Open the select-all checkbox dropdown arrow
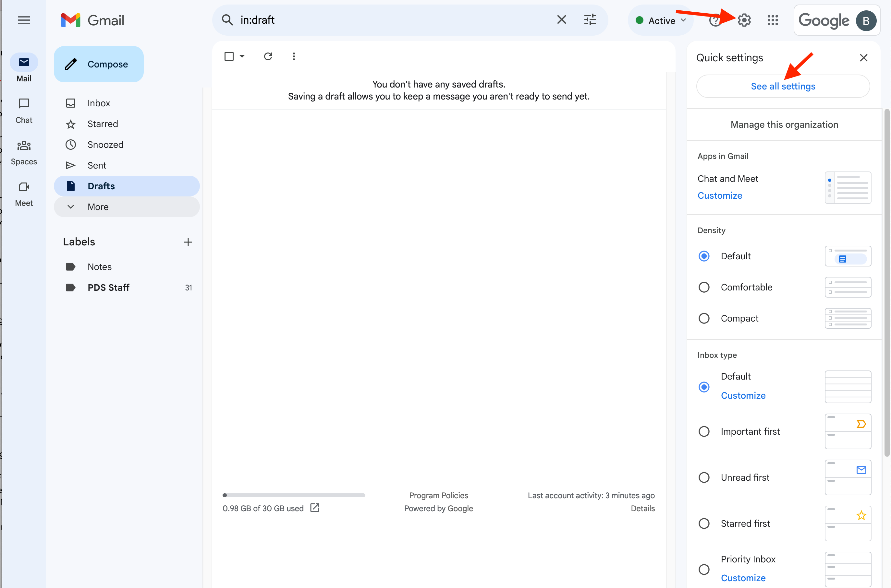 [x=242, y=57]
